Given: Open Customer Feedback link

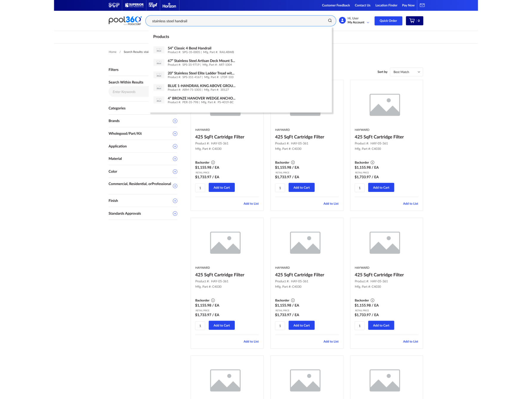Looking at the screenshot, I should (336, 5).
